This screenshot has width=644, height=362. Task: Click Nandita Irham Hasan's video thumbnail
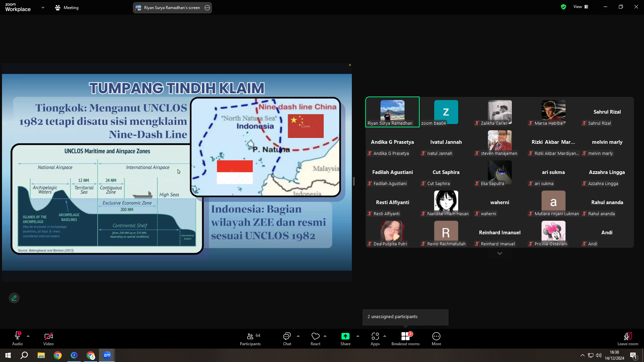[446, 202]
